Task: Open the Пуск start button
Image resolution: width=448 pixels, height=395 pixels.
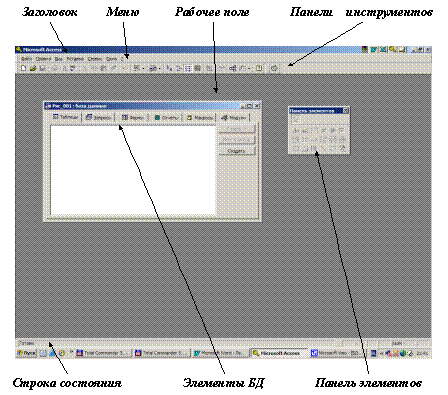Action: point(26,353)
